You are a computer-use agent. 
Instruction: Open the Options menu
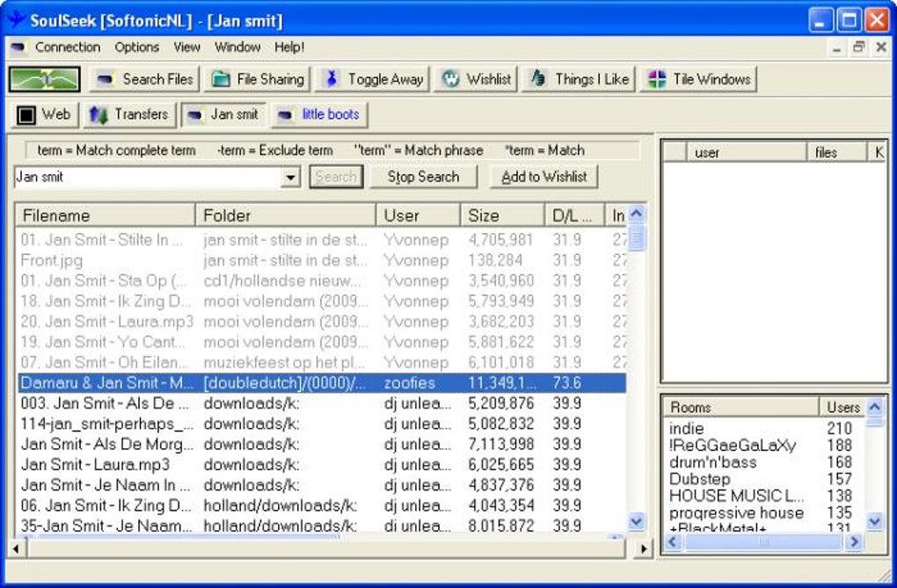coord(136,47)
